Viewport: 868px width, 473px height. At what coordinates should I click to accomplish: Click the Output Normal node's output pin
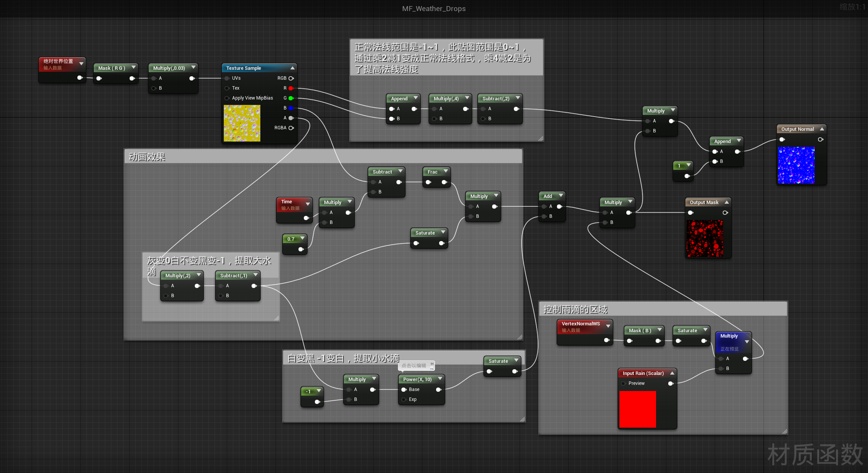point(820,139)
